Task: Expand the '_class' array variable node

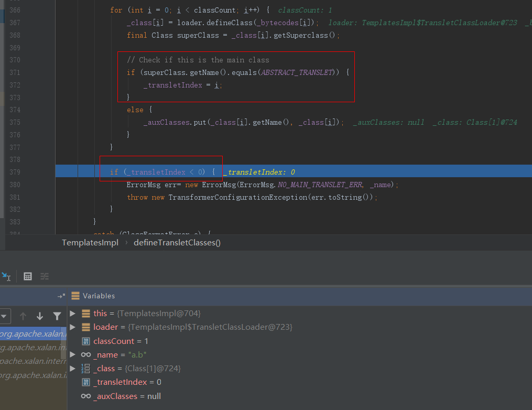Action: point(72,369)
